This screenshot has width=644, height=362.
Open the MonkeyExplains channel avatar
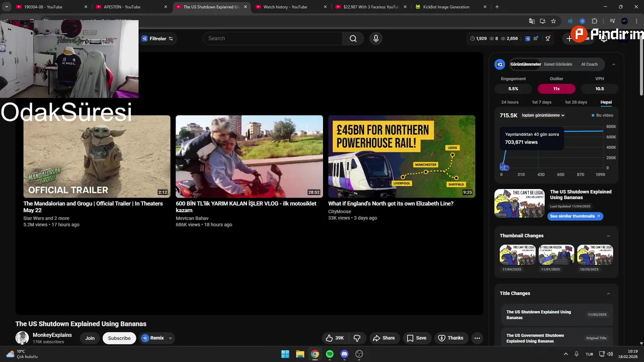[22, 338]
